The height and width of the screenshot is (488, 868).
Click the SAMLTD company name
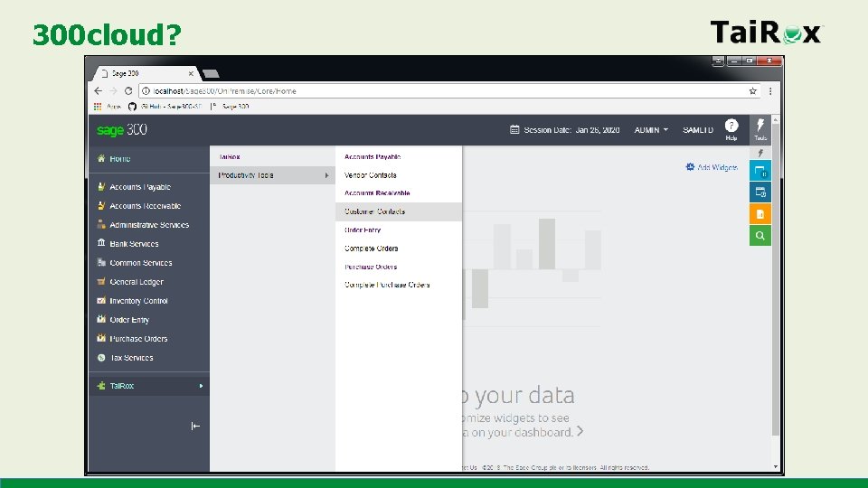(698, 130)
